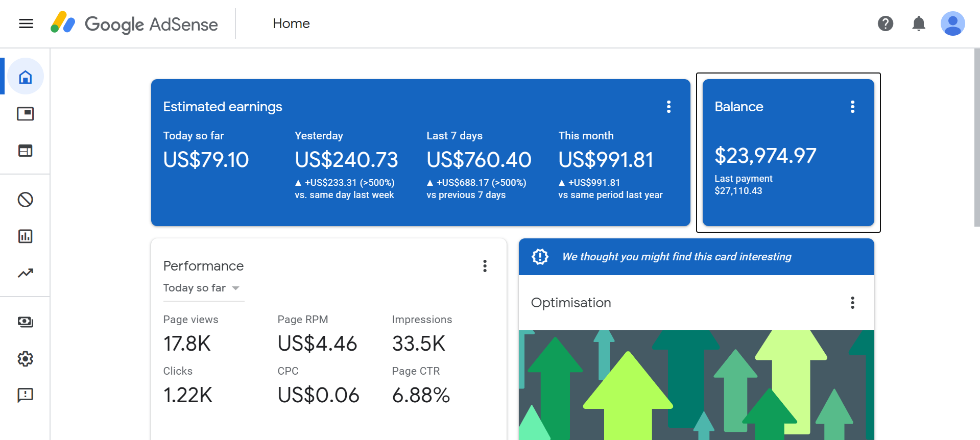Open Performance card three-dot menu

pyautogui.click(x=485, y=266)
